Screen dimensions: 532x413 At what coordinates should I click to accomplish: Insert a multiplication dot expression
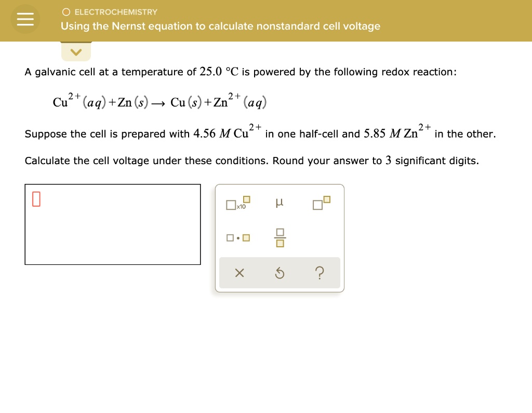click(x=236, y=237)
